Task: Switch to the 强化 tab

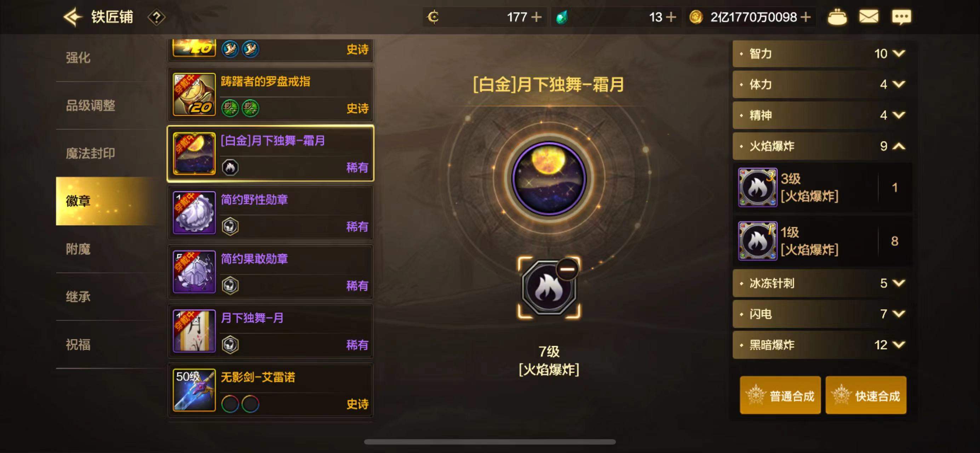Action: (x=78, y=58)
